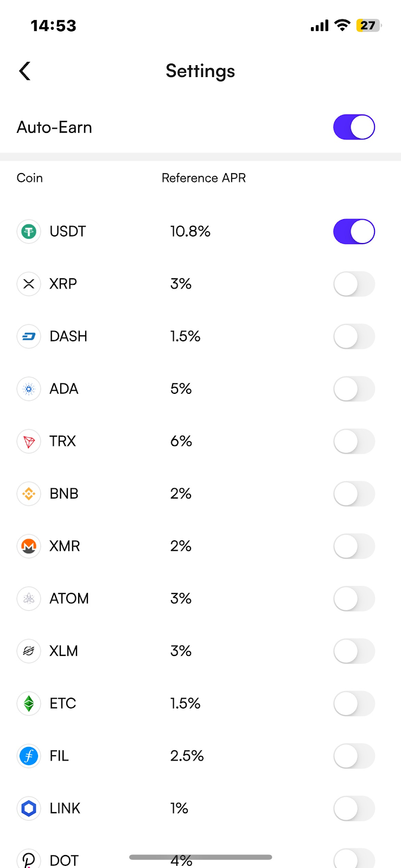
Task: Tap the XMR Monero coin icon
Action: [29, 546]
